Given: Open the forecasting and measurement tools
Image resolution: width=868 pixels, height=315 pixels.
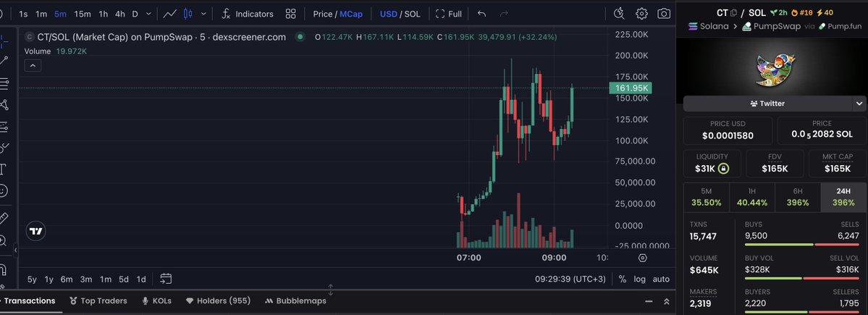Looking at the screenshot, I should (x=4, y=126).
